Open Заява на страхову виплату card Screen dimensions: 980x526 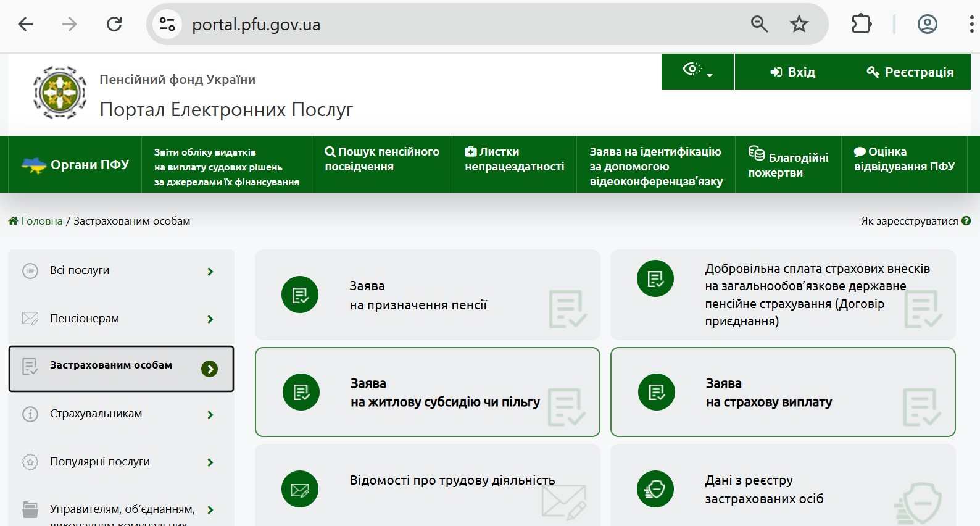coord(783,392)
